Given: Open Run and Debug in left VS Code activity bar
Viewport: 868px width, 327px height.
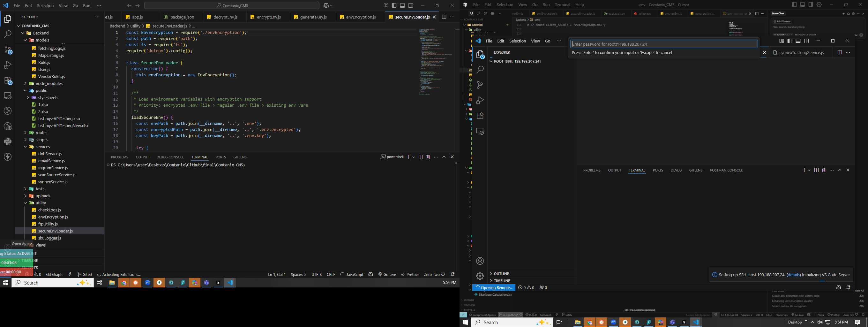Looking at the screenshot, I should coord(7,65).
